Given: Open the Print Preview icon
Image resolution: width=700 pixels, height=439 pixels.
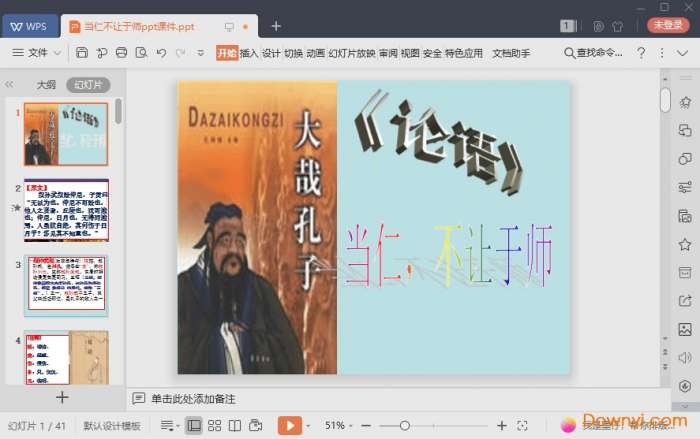Looking at the screenshot, I should [x=142, y=53].
